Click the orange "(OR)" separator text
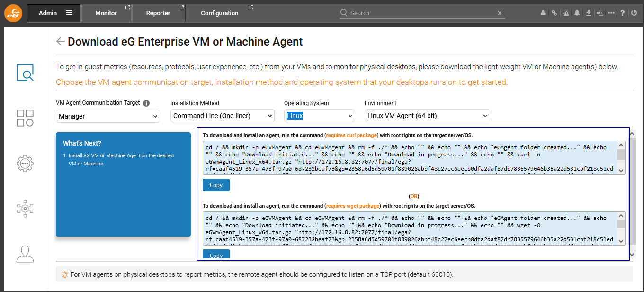The image size is (644, 292). pos(414,196)
